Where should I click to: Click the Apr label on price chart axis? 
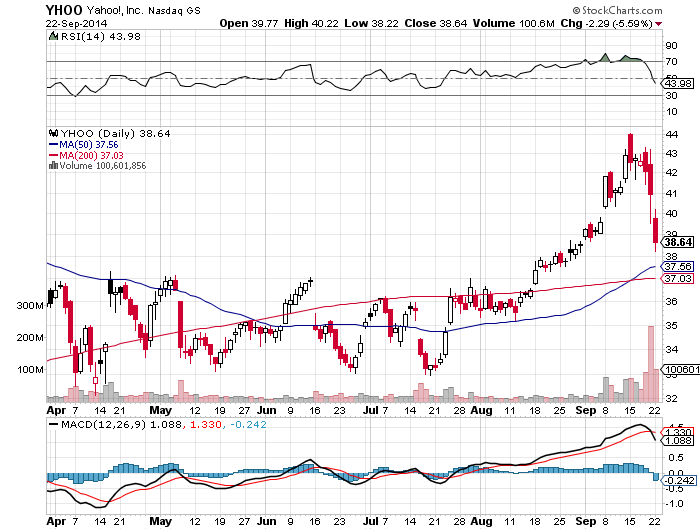(x=56, y=410)
